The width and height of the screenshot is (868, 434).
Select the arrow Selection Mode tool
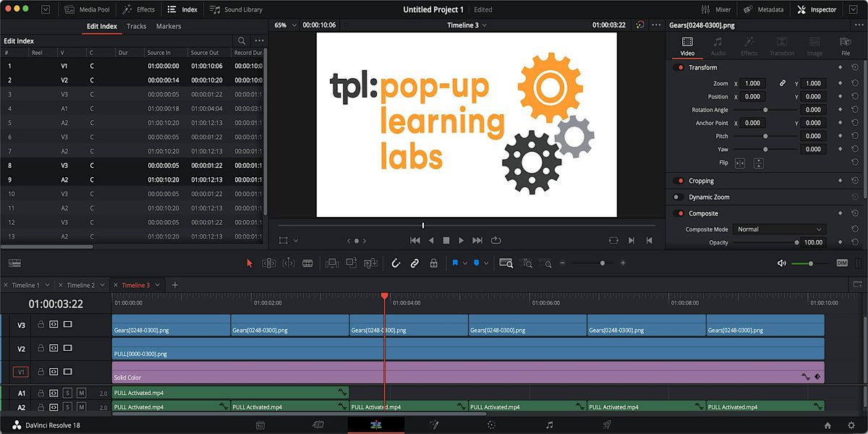tap(250, 263)
